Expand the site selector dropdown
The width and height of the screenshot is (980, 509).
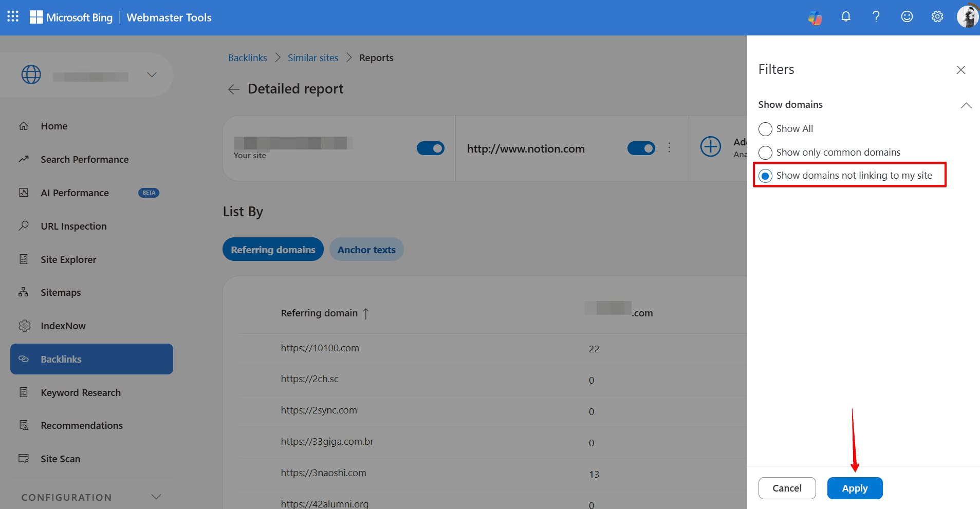point(152,74)
